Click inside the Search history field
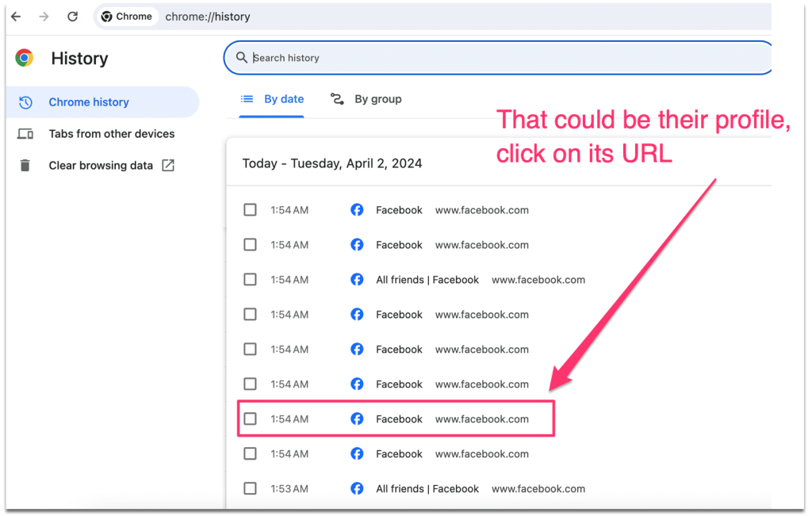812x516 pixels. 497,57
